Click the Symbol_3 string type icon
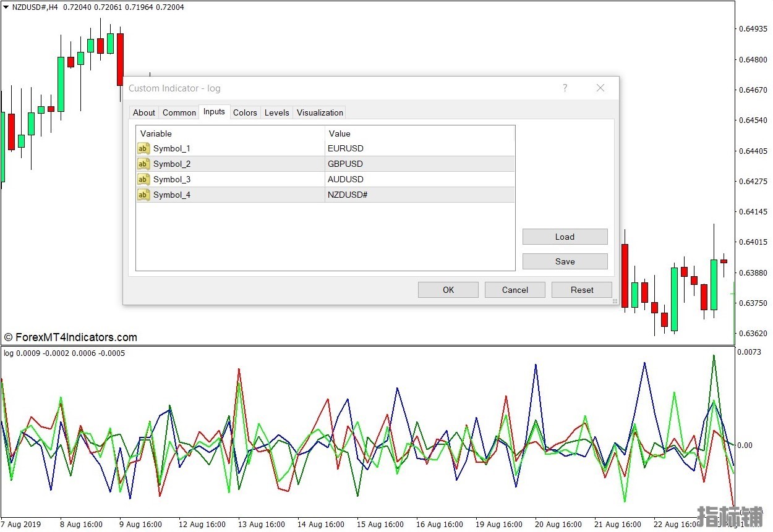Viewport: 773px width, 532px height. (x=143, y=179)
